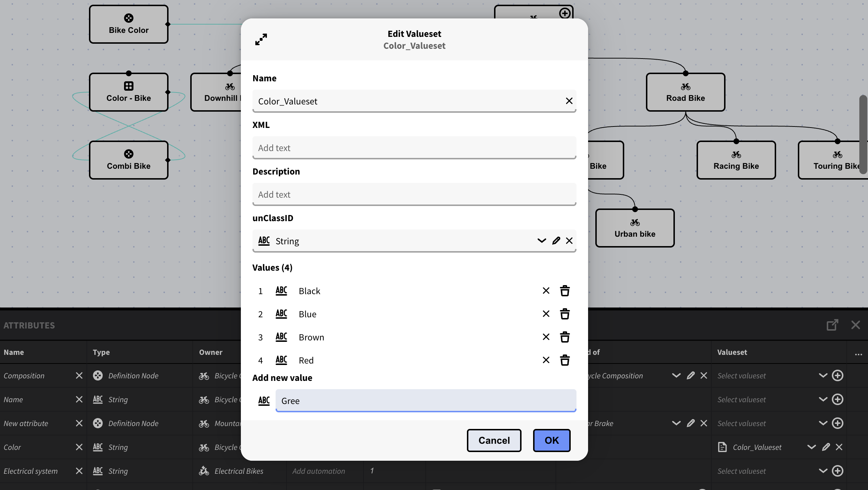Sort attributes by Type column header

(101, 352)
